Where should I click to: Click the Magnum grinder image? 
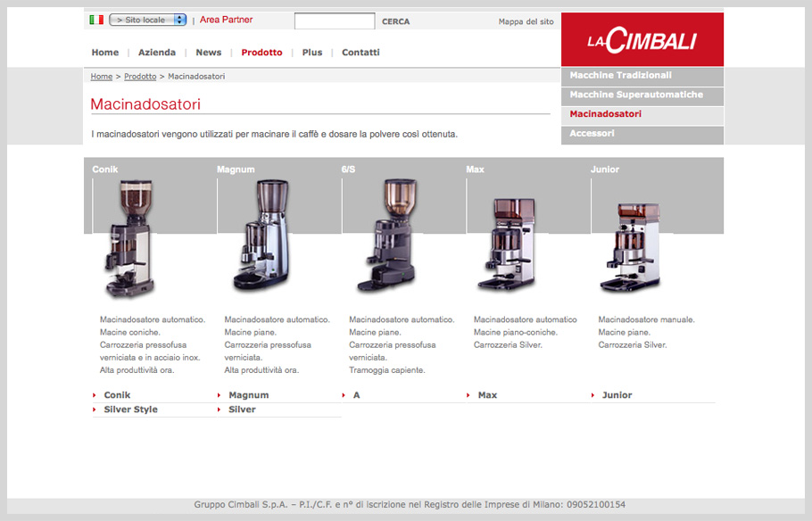(261, 235)
